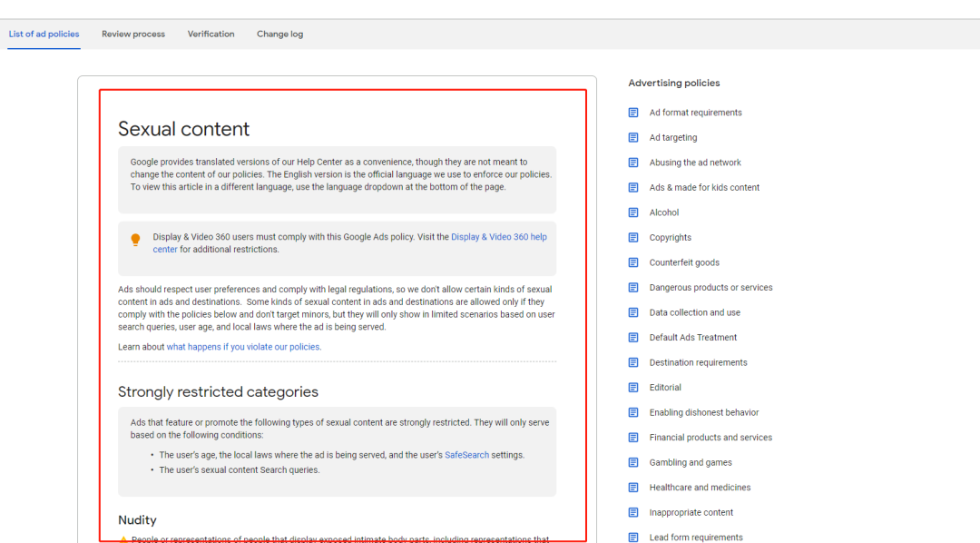
Task: Open the Ad format requirements policy link
Action: click(695, 113)
